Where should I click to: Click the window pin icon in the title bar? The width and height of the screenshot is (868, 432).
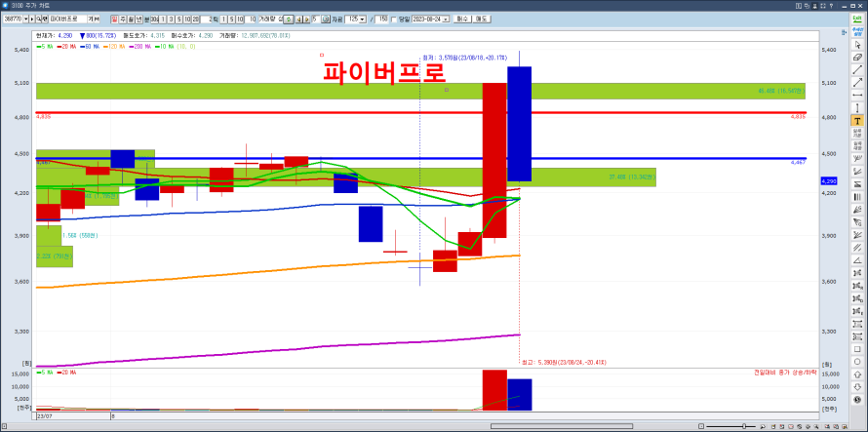tap(815, 5)
